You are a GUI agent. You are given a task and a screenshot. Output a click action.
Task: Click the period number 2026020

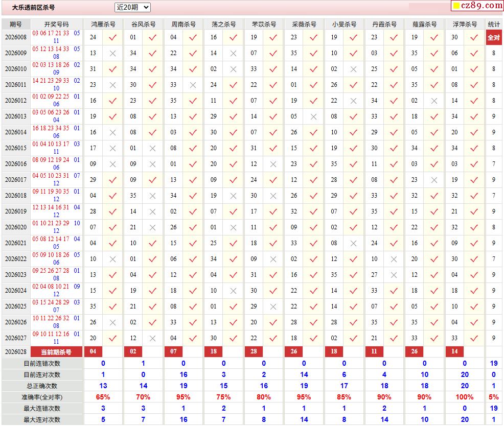click(x=16, y=227)
